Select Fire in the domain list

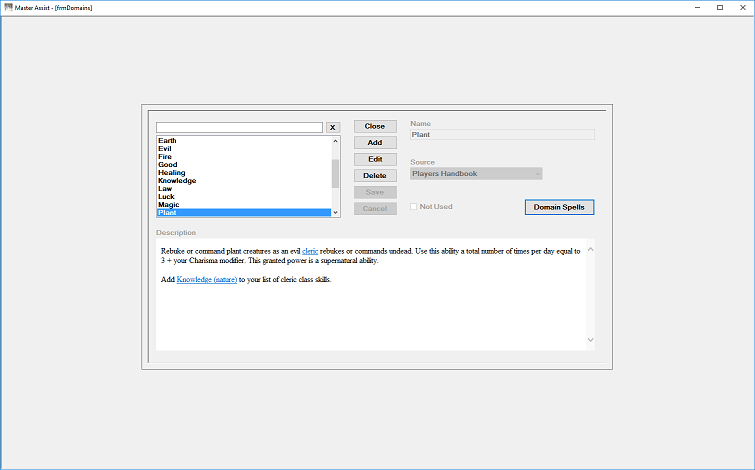coord(244,157)
